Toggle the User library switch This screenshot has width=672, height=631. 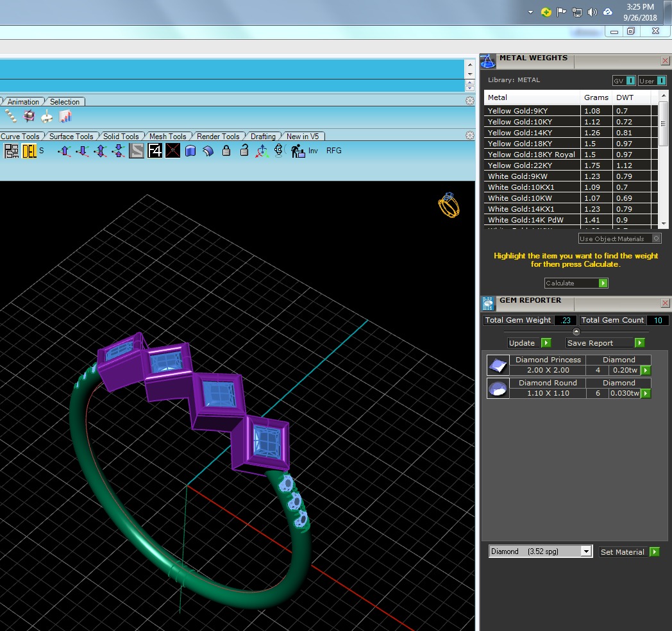[652, 81]
